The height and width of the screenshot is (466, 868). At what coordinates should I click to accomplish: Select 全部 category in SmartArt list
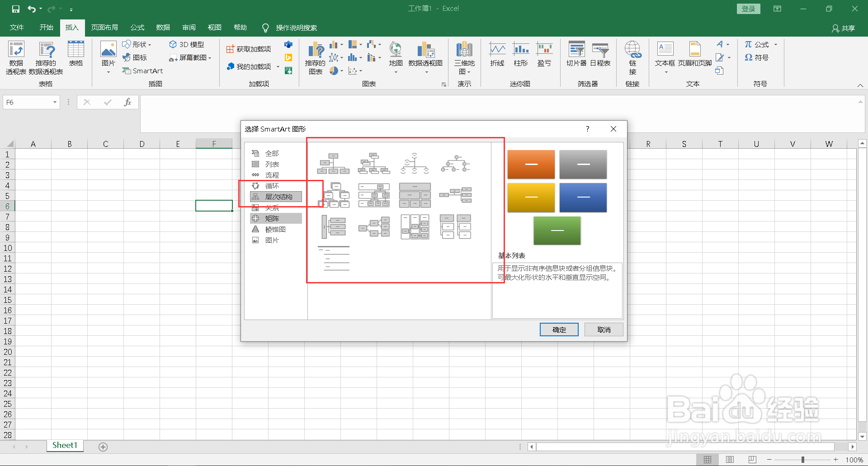(276, 153)
